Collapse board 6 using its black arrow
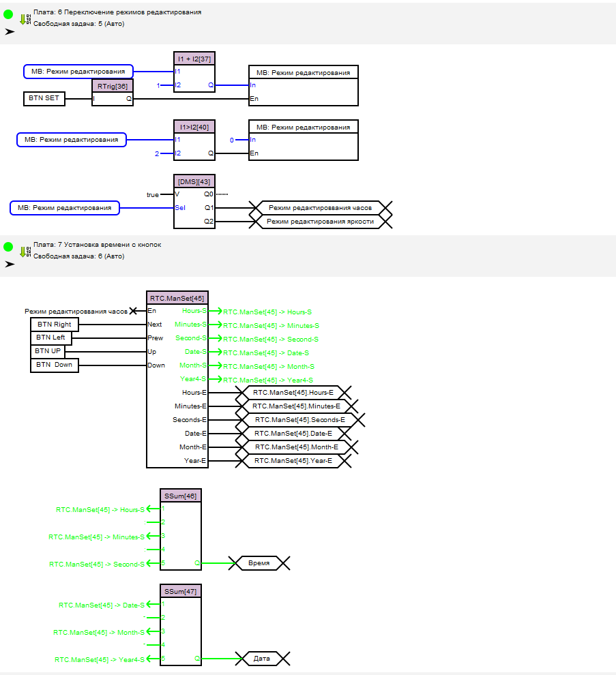The width and height of the screenshot is (616, 675). pyautogui.click(x=10, y=32)
